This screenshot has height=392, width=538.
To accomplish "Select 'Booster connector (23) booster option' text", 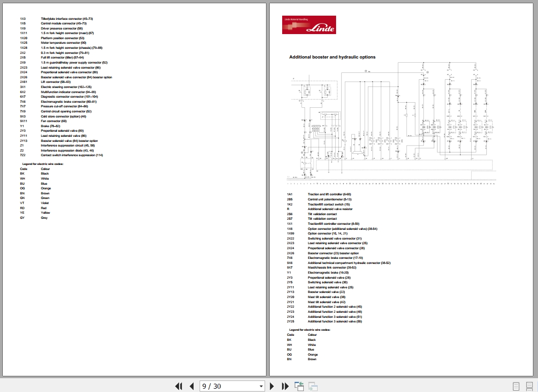I will point(333,253).
